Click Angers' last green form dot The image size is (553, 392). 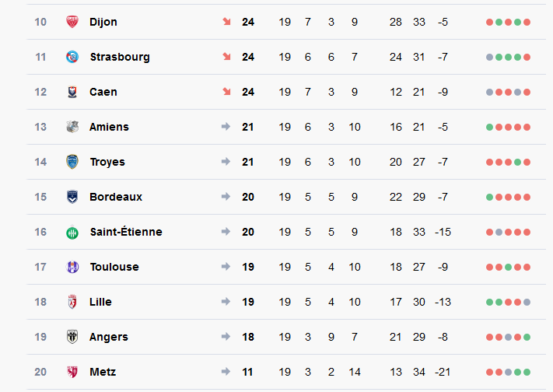click(x=527, y=337)
